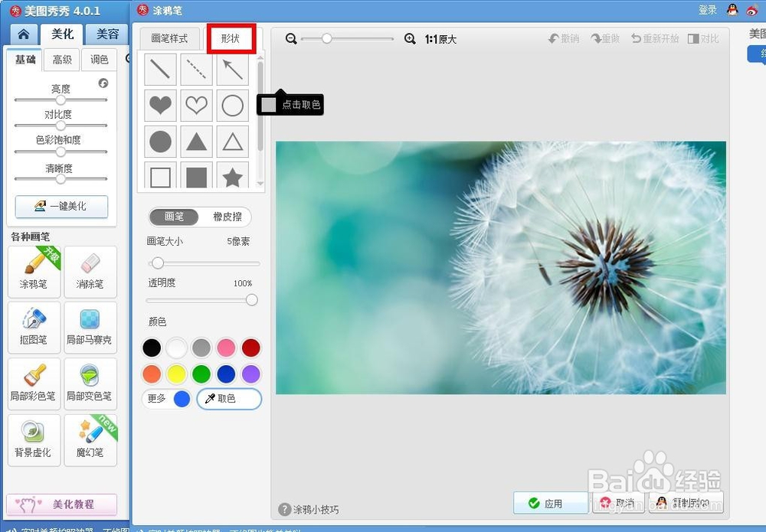Image resolution: width=766 pixels, height=532 pixels.
Task: Select the solid line shape
Action: [x=160, y=70]
